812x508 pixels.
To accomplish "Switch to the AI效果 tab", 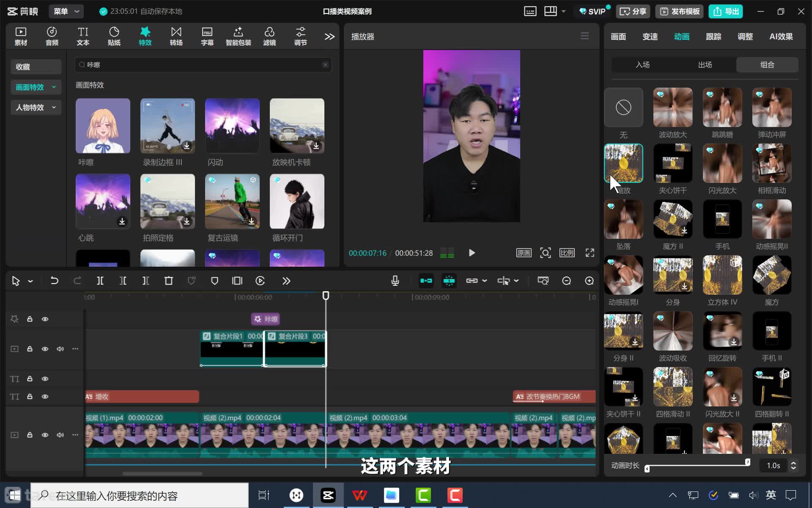I will click(x=781, y=36).
